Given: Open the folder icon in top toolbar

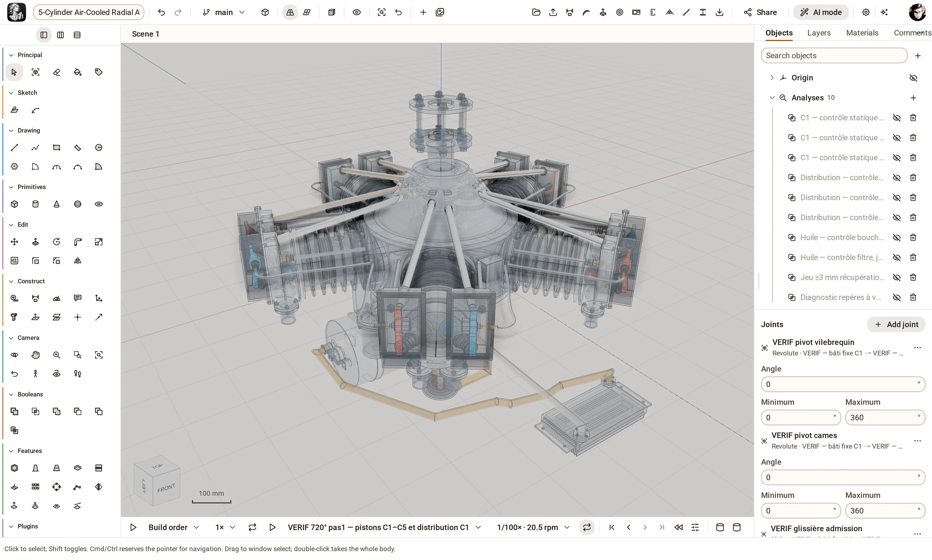Looking at the screenshot, I should pos(536,12).
